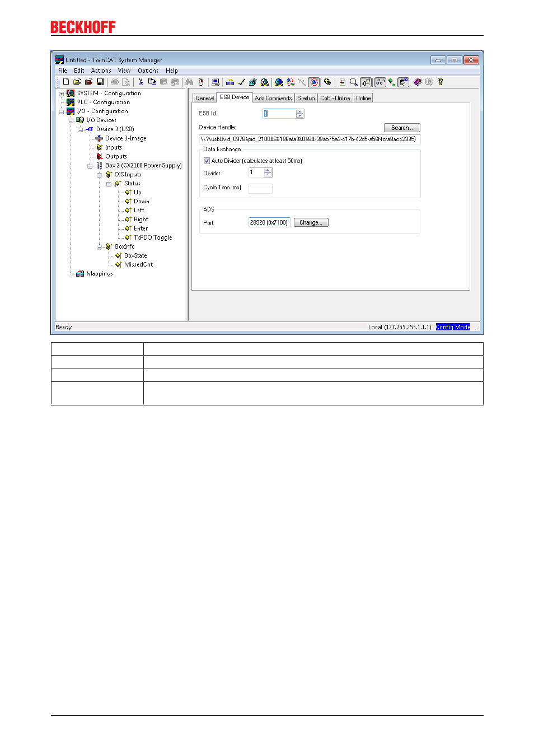Click the Find binoculars icon
Screen dimensions: 534x756
point(189,82)
